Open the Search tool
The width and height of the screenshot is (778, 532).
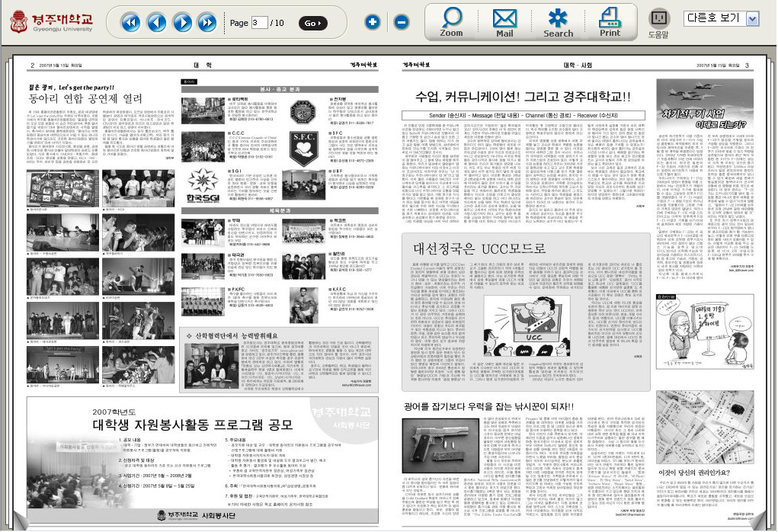[x=558, y=22]
